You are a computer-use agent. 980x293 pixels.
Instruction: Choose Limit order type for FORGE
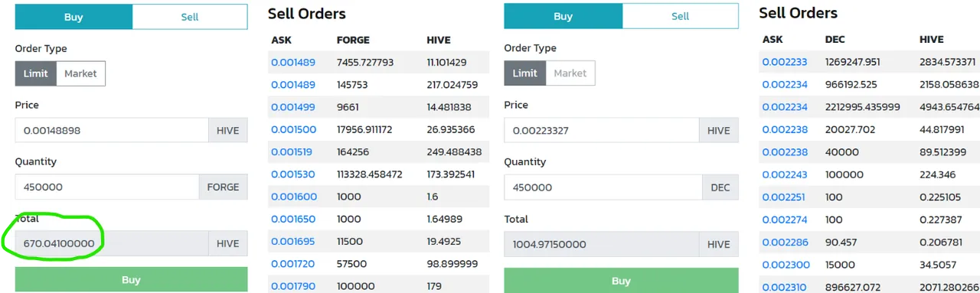[x=35, y=73]
